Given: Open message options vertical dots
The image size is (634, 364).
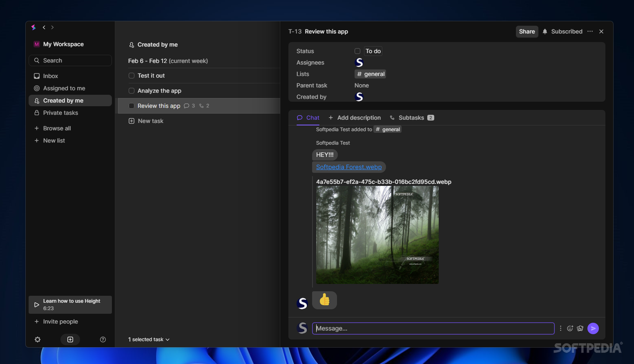Looking at the screenshot, I should pos(560,328).
